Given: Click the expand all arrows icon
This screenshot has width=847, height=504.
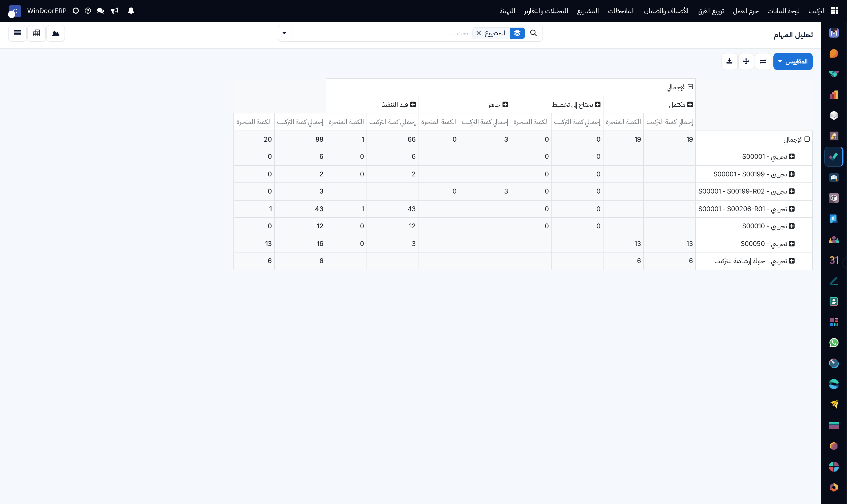Looking at the screenshot, I should (746, 61).
